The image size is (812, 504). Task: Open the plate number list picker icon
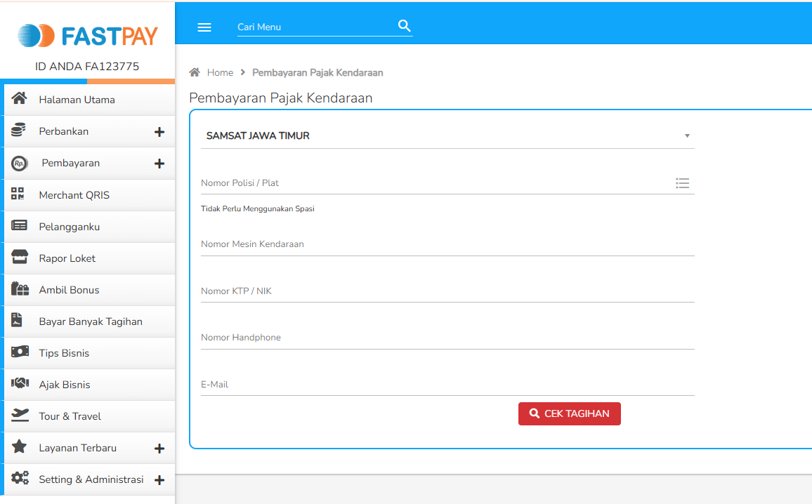[x=682, y=183]
